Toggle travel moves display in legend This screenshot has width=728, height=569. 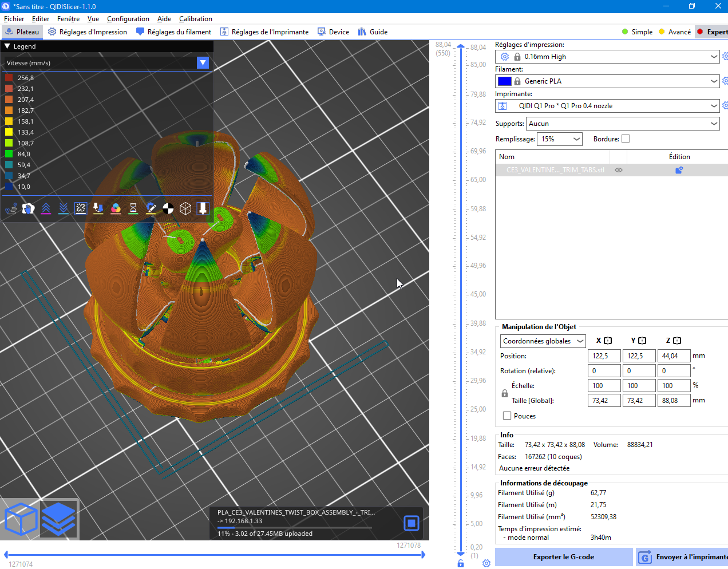(11, 209)
